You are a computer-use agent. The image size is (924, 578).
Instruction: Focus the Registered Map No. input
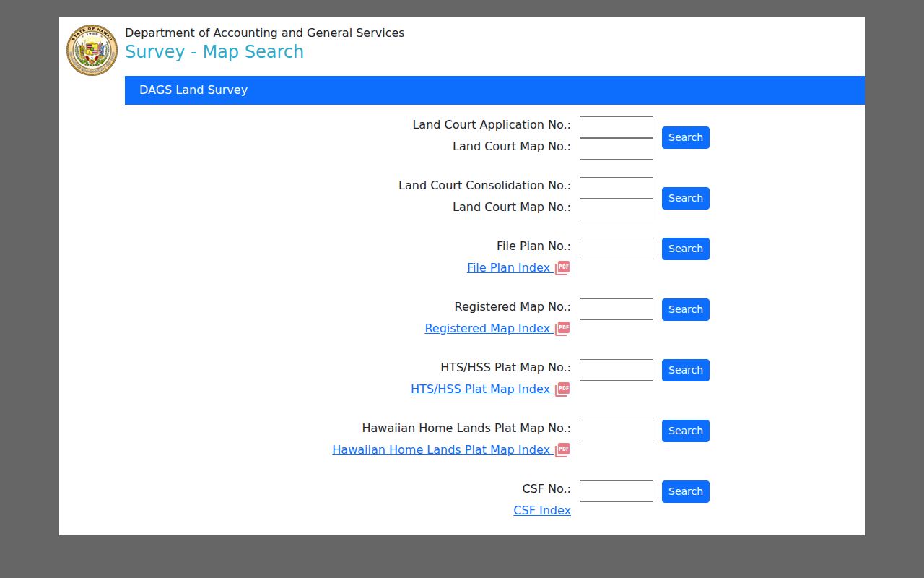[616, 309]
